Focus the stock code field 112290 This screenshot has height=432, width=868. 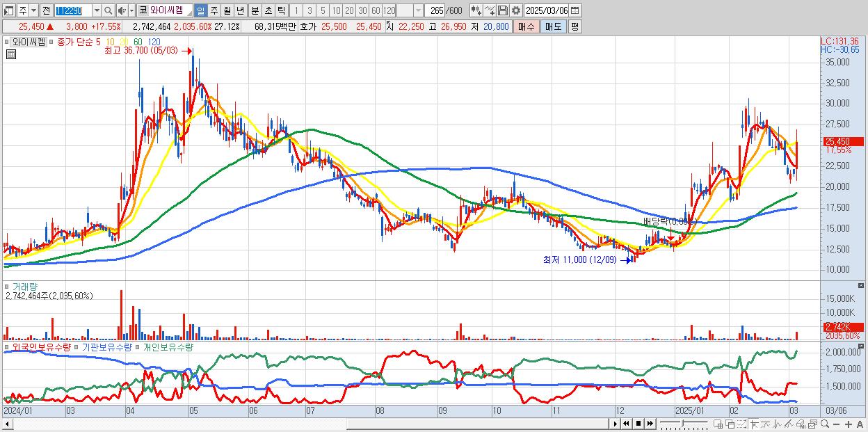click(73, 10)
